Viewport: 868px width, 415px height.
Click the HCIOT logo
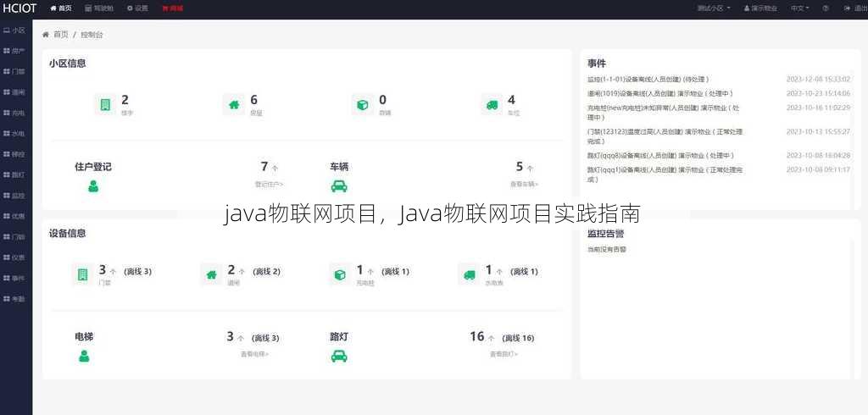tap(19, 8)
